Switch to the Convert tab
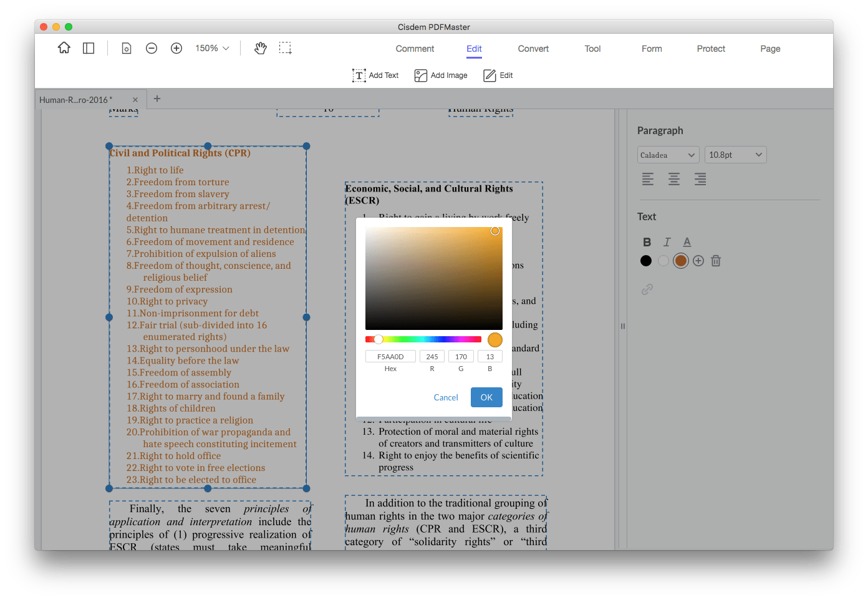Screen dimensions: 868x600 (533, 49)
